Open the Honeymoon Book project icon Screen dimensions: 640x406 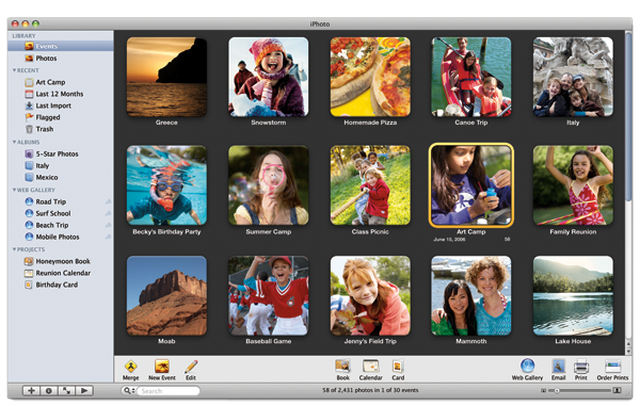click(x=29, y=261)
